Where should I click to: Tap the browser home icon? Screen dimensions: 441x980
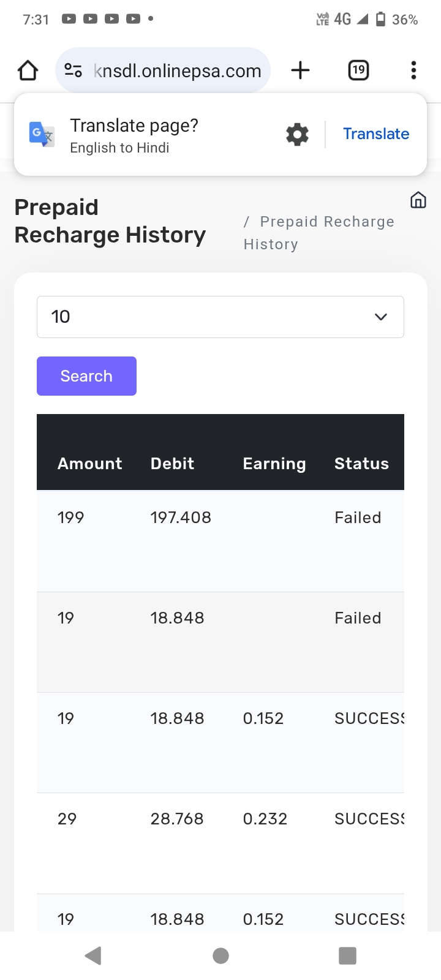[x=28, y=70]
